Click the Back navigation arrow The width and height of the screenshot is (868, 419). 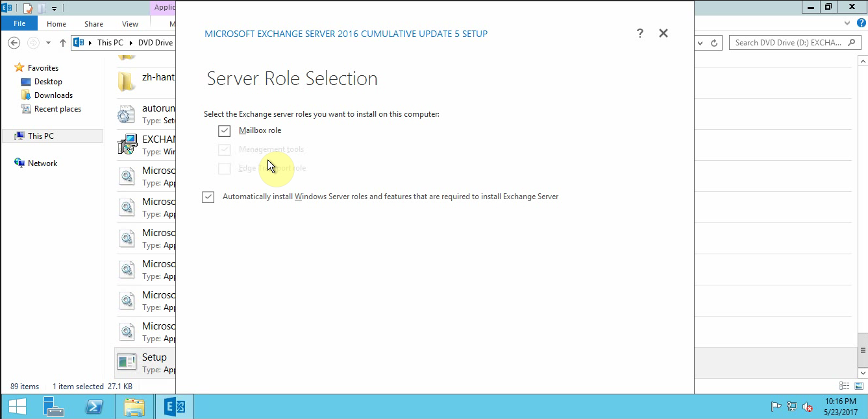14,43
